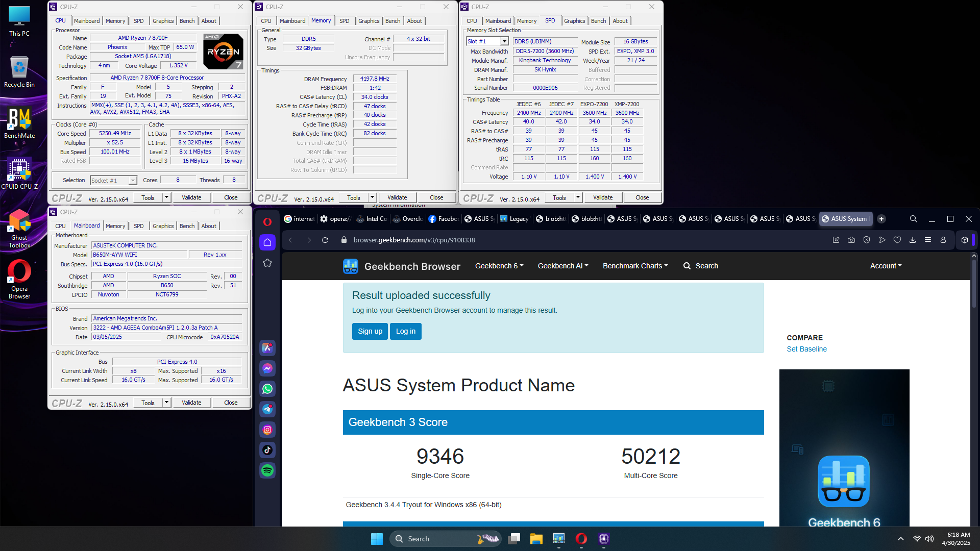
Task: Switch to Intel Co browser tab
Action: point(372,219)
